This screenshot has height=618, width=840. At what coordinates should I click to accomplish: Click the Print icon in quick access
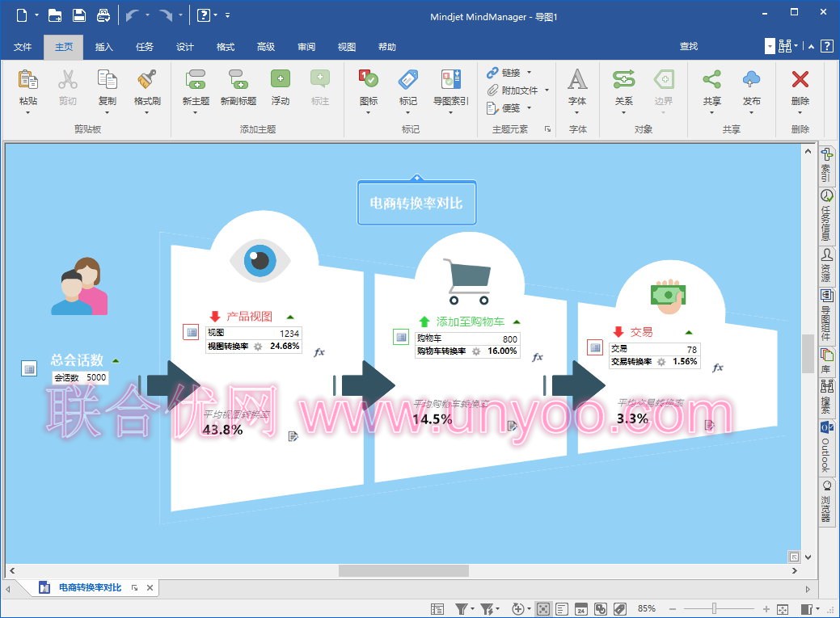pos(103,15)
